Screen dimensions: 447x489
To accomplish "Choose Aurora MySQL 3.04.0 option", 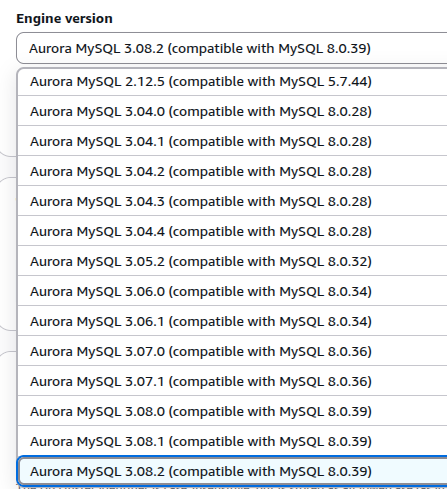I will pyautogui.click(x=232, y=111).
